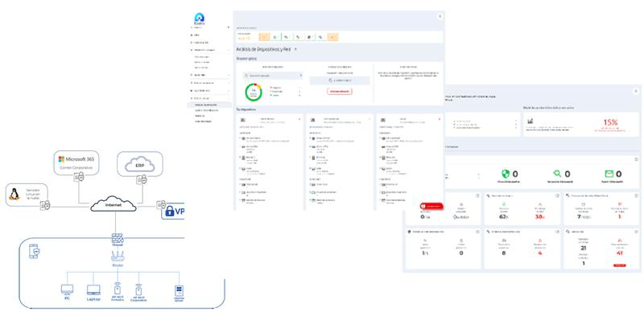This screenshot has height=316, width=644.
Task: Open the user profile icon in device analysis dashboard
Action: click(x=440, y=15)
